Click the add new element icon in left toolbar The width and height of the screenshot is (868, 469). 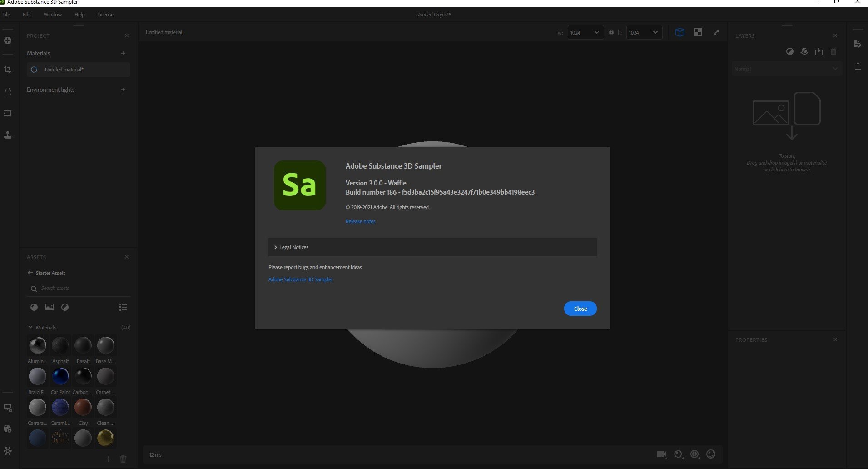click(8, 40)
